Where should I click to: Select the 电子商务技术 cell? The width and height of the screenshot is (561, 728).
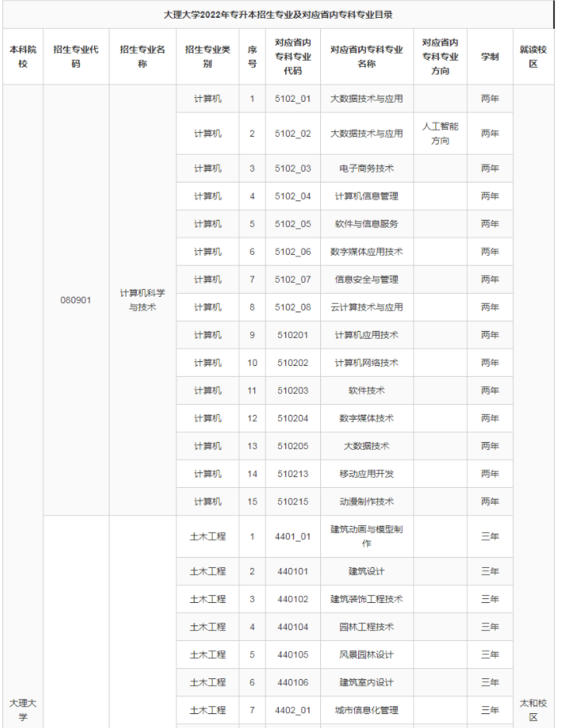(x=367, y=169)
